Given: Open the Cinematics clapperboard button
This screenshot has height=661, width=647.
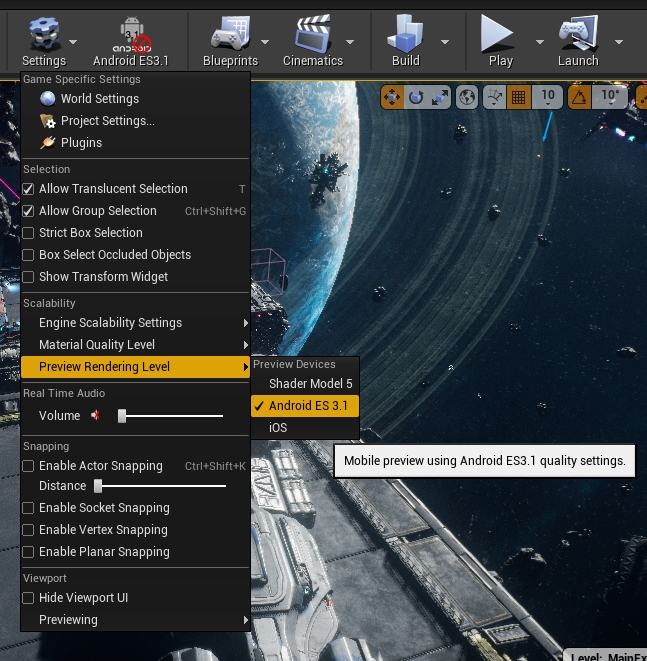Looking at the screenshot, I should pyautogui.click(x=312, y=40).
